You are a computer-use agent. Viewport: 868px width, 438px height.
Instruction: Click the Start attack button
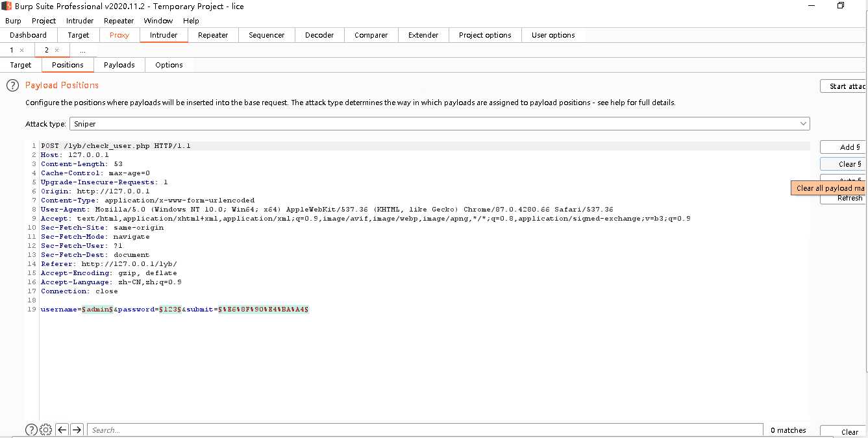(844, 86)
